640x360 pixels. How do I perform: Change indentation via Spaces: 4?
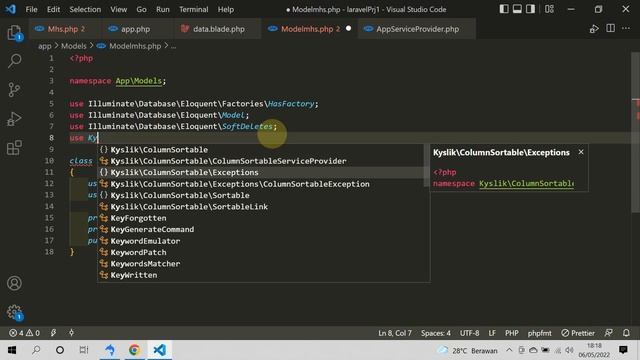pos(436,333)
